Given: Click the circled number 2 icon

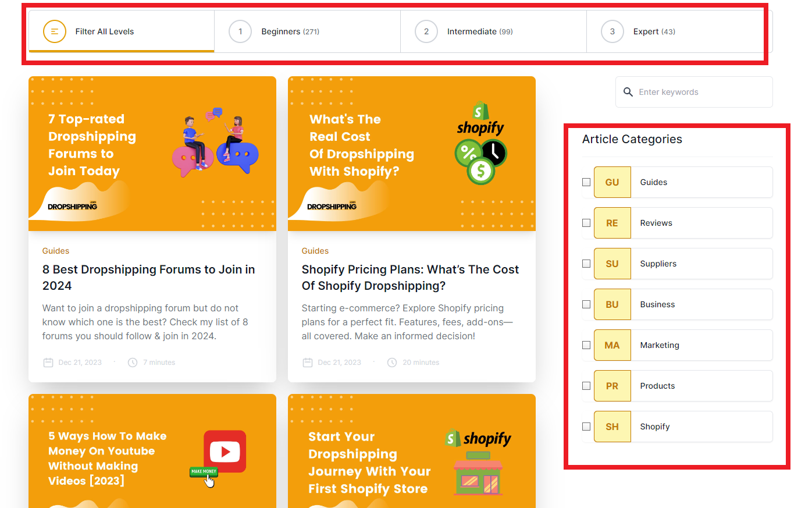Looking at the screenshot, I should point(426,31).
